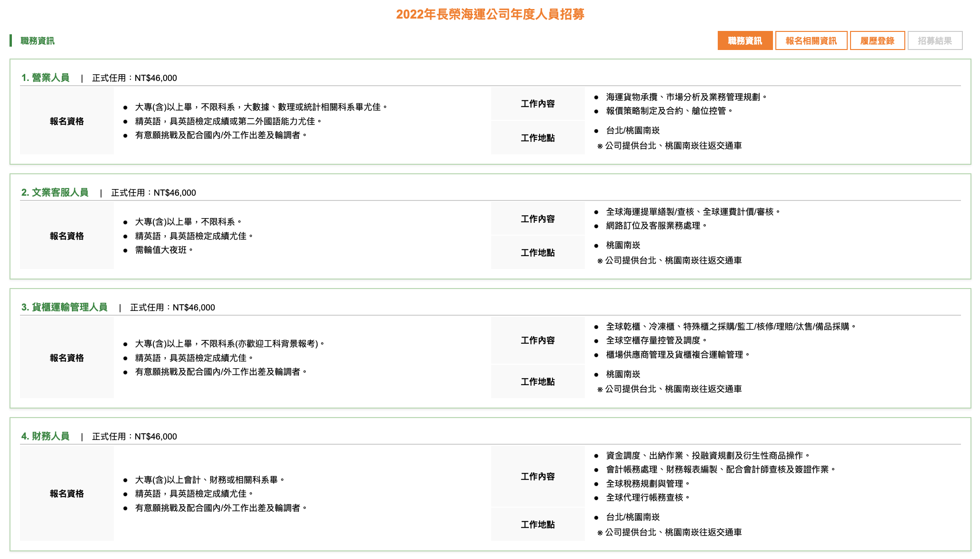Click 報名資格 label in 財務人員 section
This screenshot has height=559, width=980.
67,494
